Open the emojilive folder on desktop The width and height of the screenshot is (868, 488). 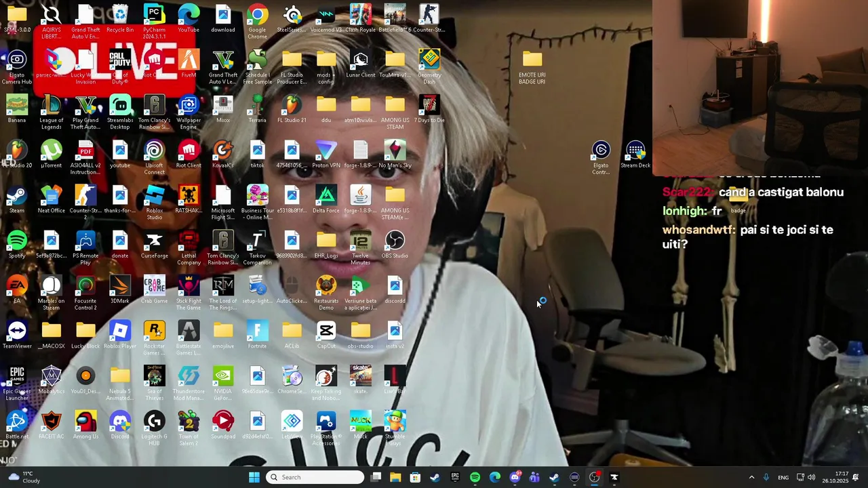223,335
